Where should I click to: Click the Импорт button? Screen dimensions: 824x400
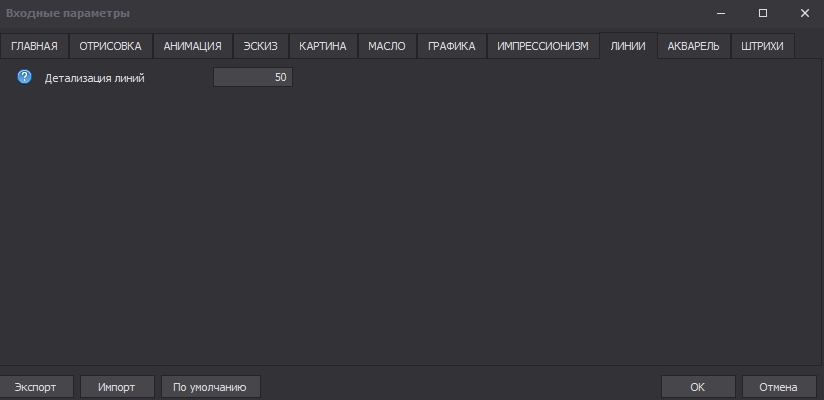pos(118,387)
